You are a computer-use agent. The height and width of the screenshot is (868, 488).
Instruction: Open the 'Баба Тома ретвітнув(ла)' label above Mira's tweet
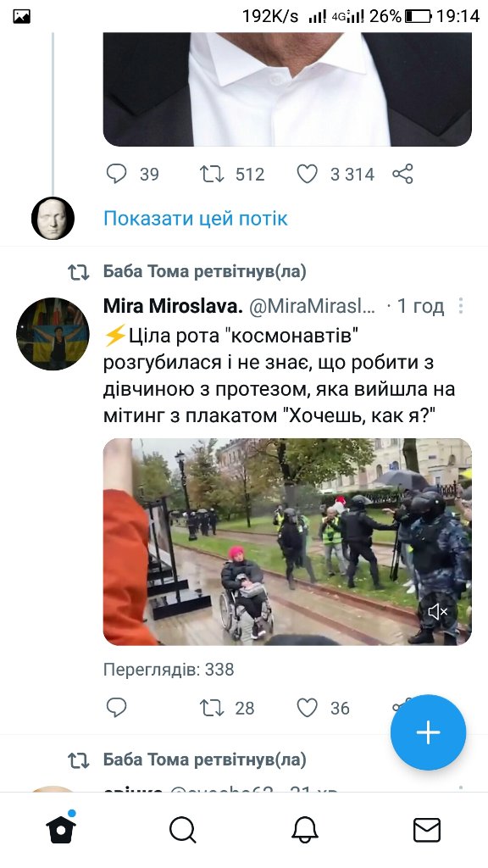(205, 272)
